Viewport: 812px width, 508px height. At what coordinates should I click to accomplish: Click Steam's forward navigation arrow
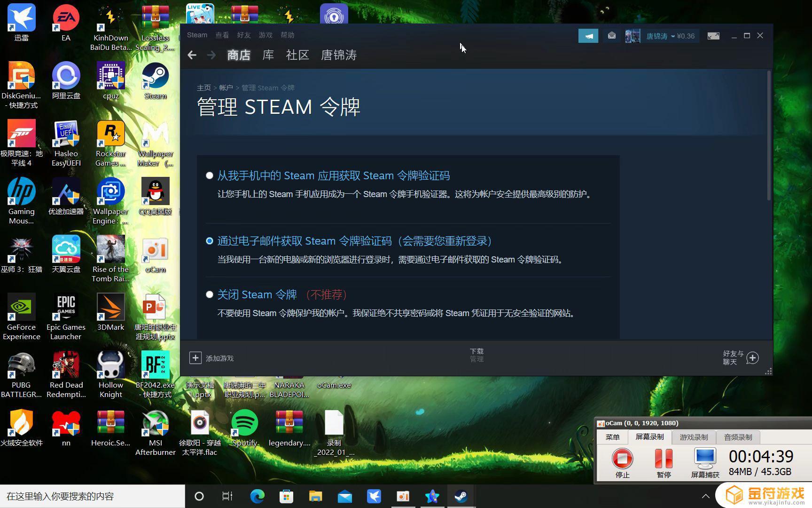tap(211, 55)
